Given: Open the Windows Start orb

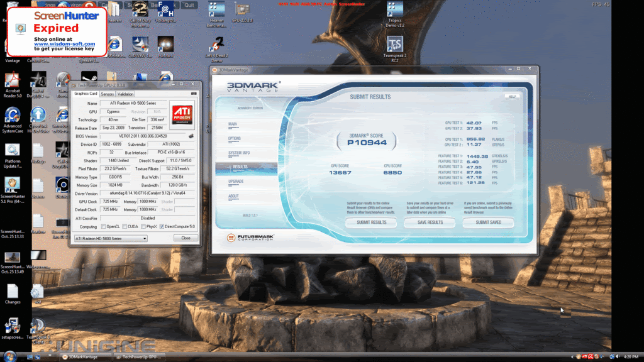Looking at the screenshot, I should point(9,356).
